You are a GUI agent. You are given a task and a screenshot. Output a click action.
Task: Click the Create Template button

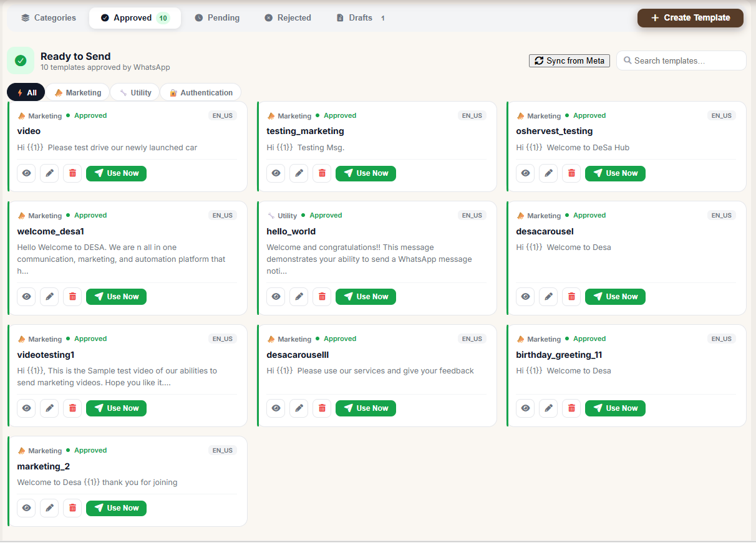coord(690,18)
